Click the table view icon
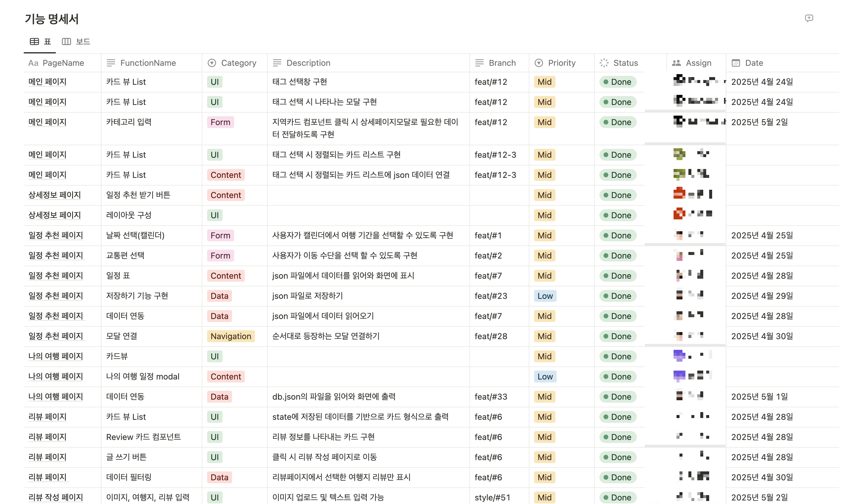Screen dimensions: 851x504 pos(34,42)
